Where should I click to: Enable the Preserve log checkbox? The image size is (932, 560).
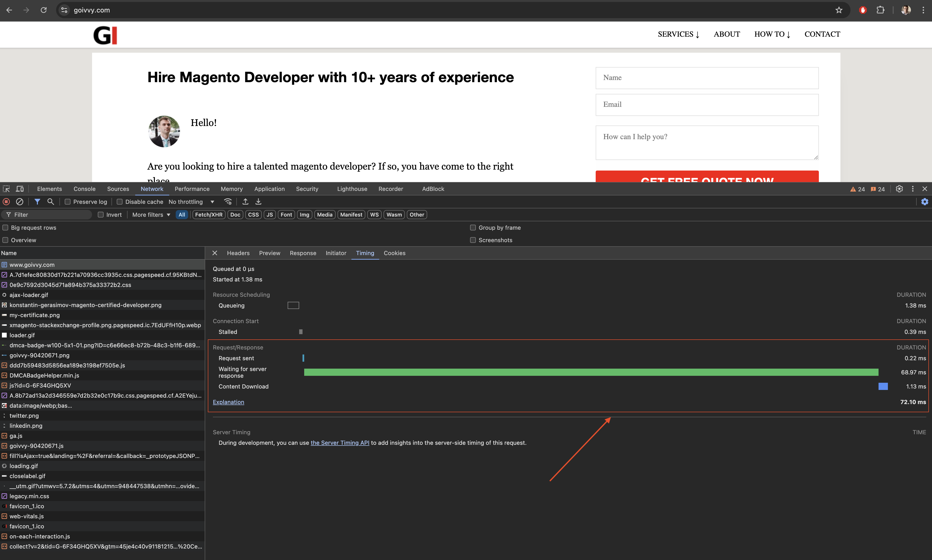(x=68, y=201)
